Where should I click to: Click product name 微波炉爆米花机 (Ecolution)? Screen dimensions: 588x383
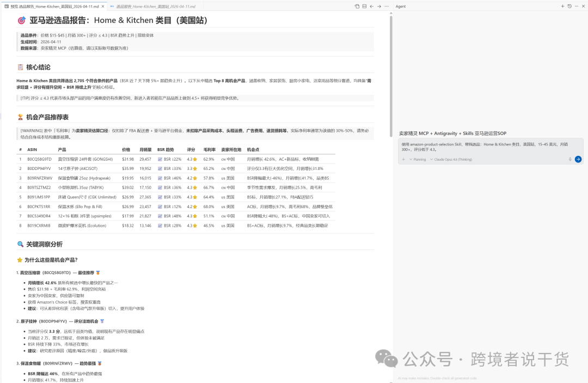tap(82, 226)
